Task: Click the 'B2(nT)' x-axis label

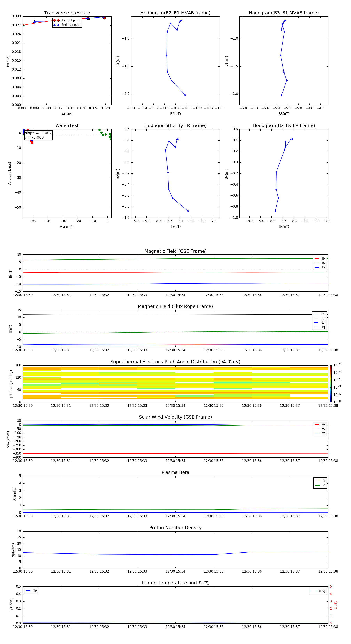Action: click(x=175, y=114)
